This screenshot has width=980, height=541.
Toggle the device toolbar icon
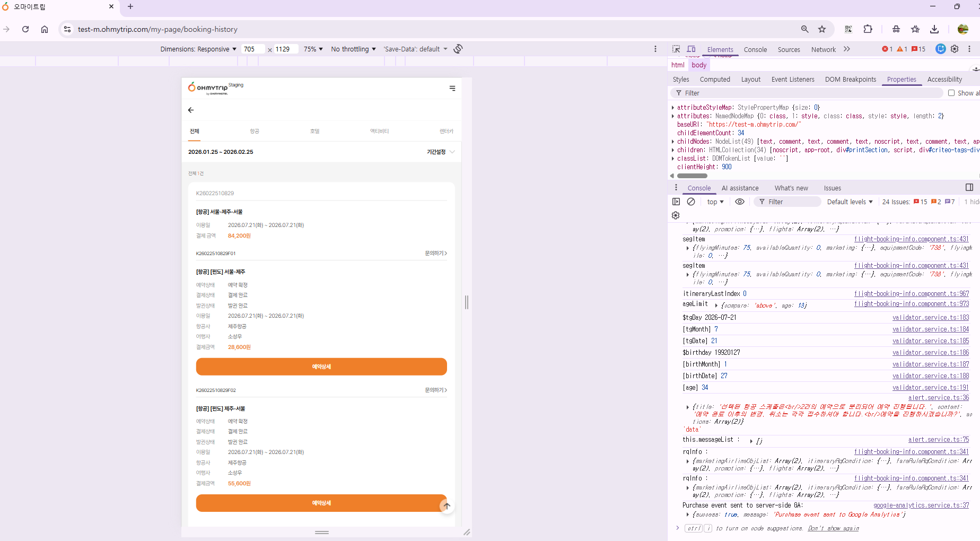(x=691, y=49)
